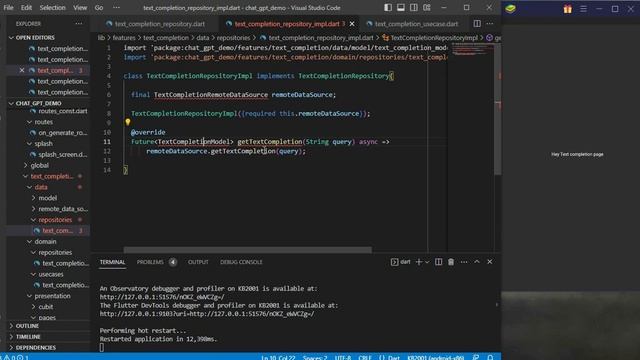The image size is (640, 360).
Task: Maximize panel size chevron
Action: click(x=477, y=262)
